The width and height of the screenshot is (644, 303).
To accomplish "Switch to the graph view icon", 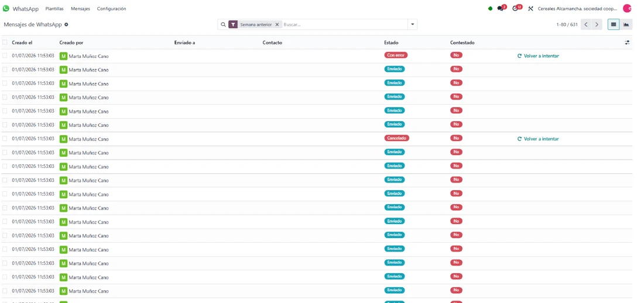I will click(626, 25).
